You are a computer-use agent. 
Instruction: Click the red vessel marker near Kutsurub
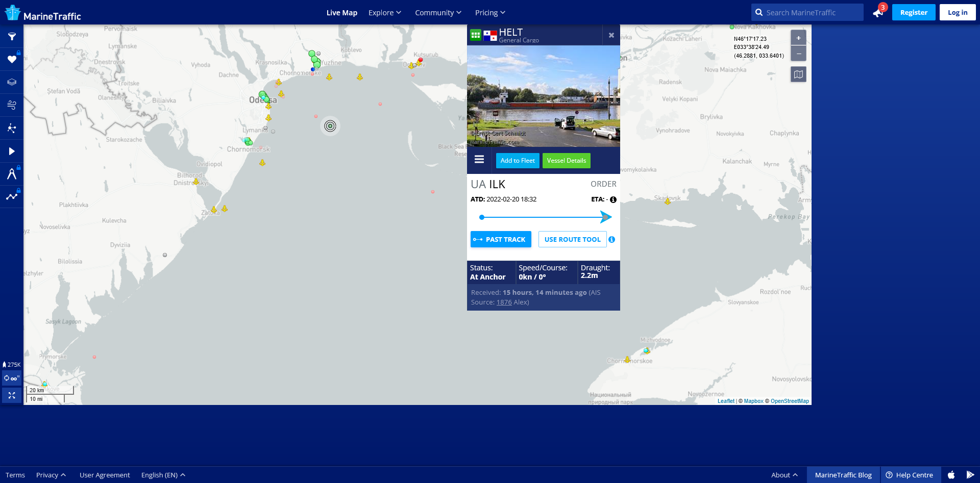point(421,60)
